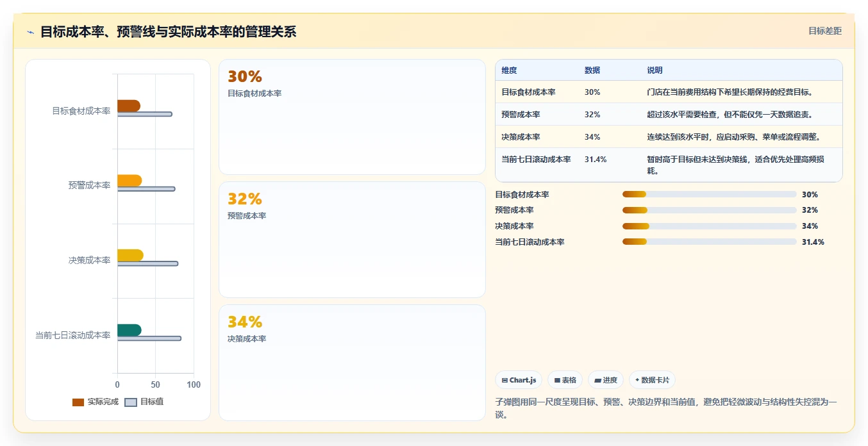This screenshot has width=868, height=446.
Task: Click the footer note starting 子弹图用同一尺度
Action: [x=666, y=408]
